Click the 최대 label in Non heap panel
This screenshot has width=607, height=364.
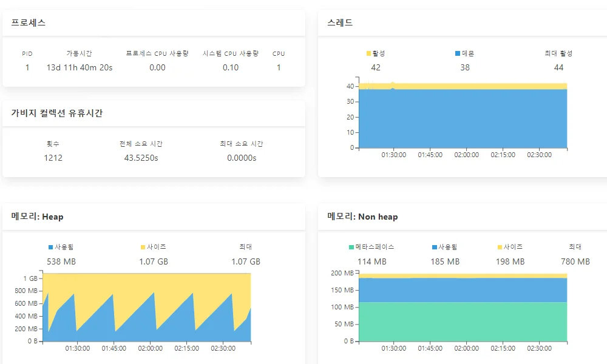(x=575, y=247)
